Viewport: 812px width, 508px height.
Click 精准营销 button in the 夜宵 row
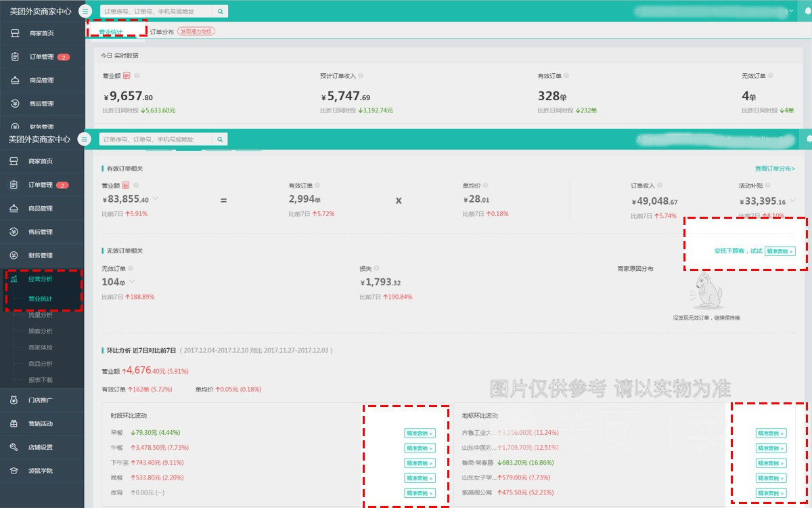pos(420,493)
